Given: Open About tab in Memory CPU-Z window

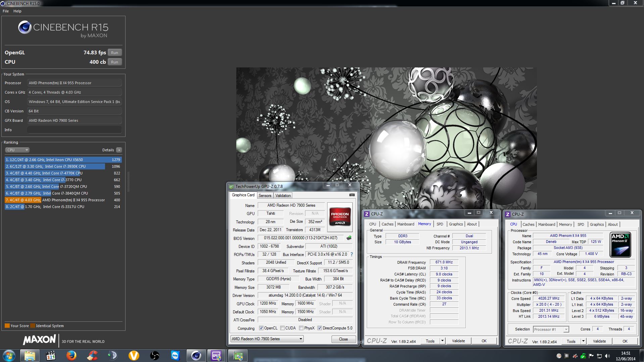Looking at the screenshot, I should click(472, 224).
